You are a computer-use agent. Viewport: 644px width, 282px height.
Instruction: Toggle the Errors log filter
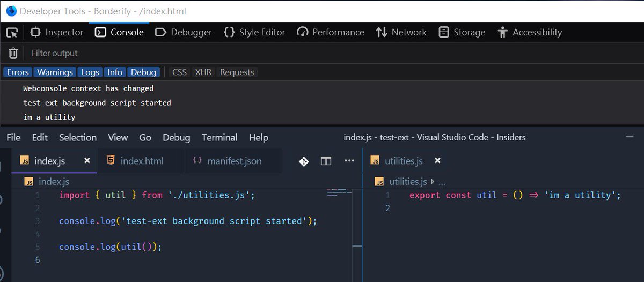coord(18,72)
